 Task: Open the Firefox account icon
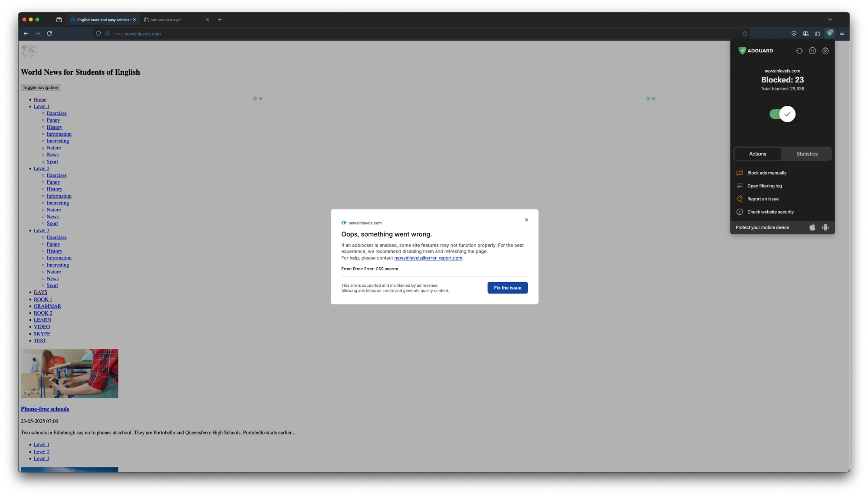point(806,33)
